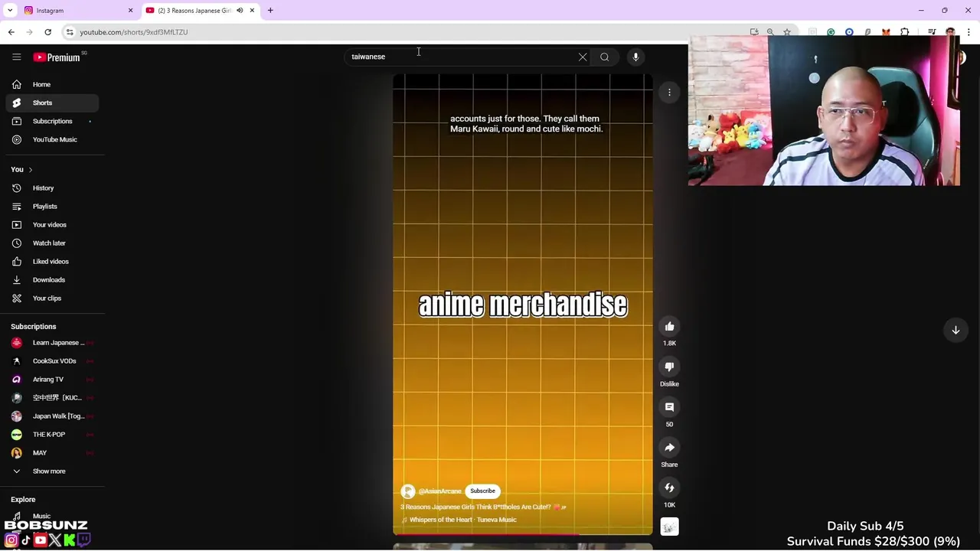Open the Grammarly extension icon

831,32
